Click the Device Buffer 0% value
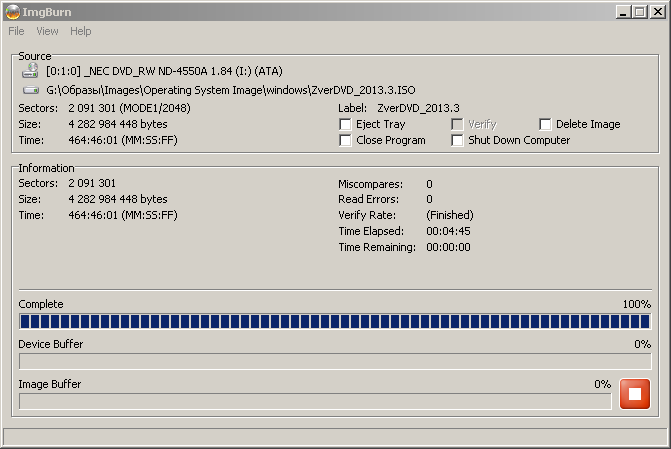Screen dimensions: 671x449 click(642, 344)
